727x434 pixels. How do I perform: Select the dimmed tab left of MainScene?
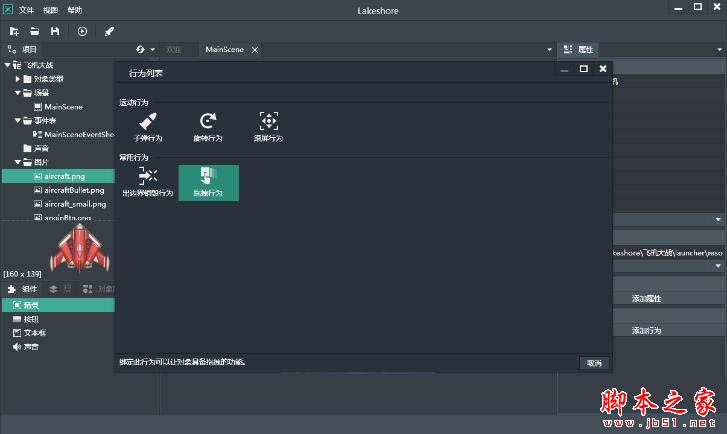pos(173,50)
